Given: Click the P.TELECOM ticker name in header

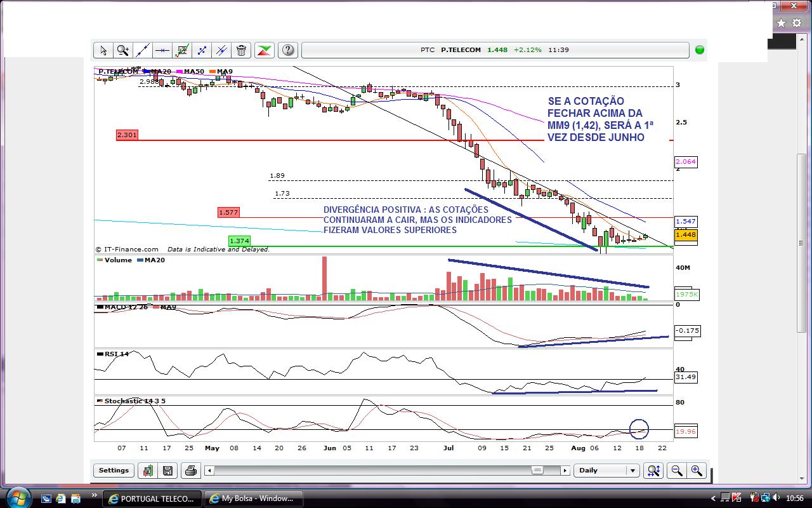Looking at the screenshot, I should tap(461, 50).
